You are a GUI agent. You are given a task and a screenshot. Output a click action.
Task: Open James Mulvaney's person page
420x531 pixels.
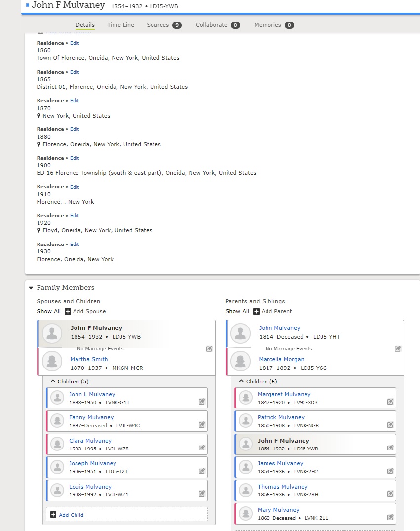pyautogui.click(x=280, y=463)
